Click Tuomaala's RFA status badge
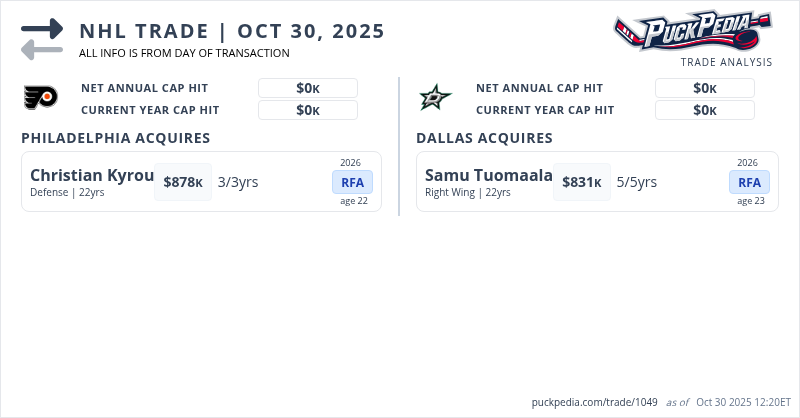Screen dimensions: 800x418 749,182
